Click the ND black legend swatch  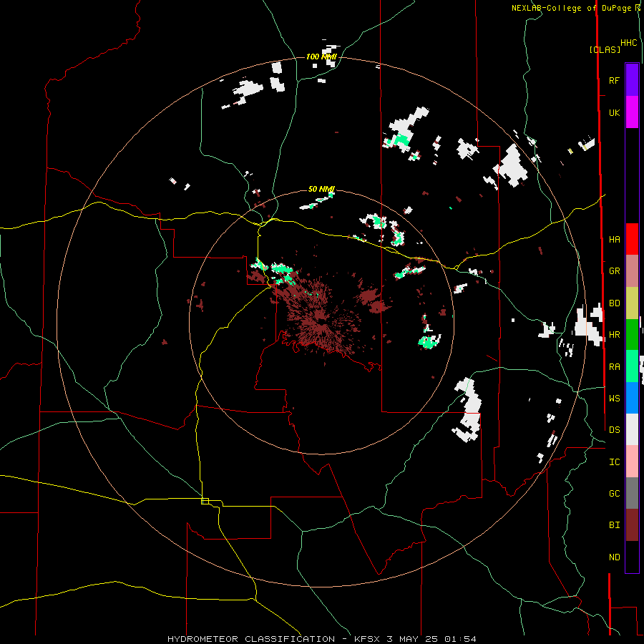point(632,557)
